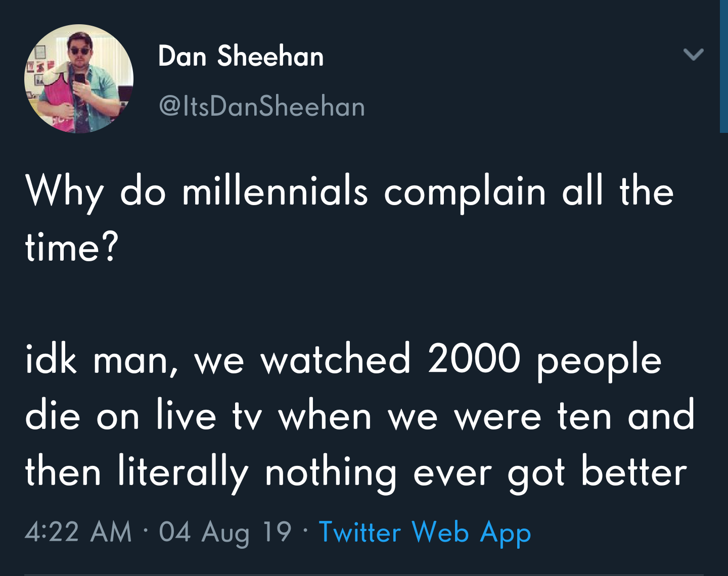Screen dimensions: 728x576
Task: Click the word "watched" in the tweet
Action: pyautogui.click(x=335, y=360)
